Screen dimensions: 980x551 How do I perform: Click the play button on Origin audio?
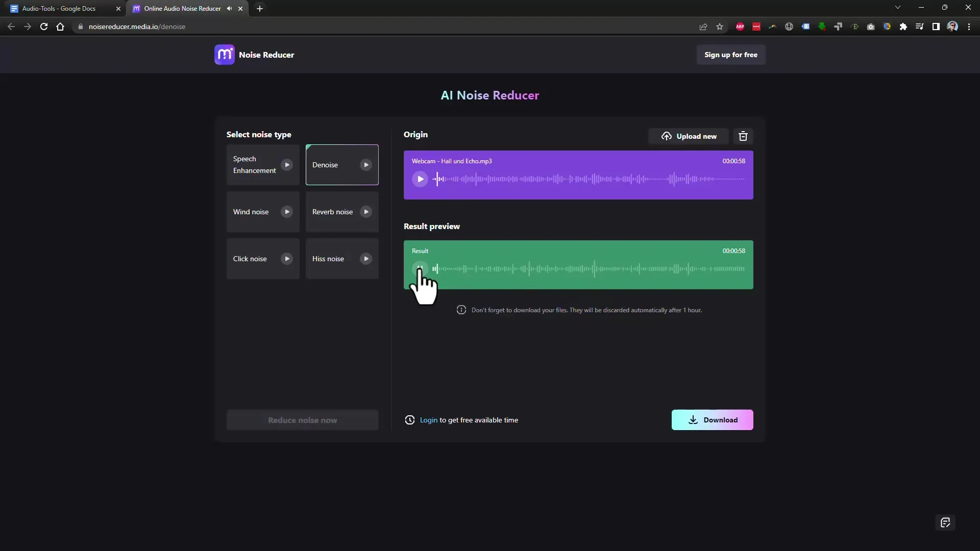420,179
